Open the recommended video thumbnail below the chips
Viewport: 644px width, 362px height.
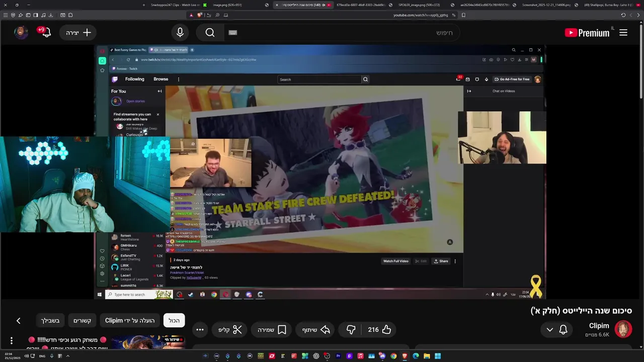pos(147,342)
